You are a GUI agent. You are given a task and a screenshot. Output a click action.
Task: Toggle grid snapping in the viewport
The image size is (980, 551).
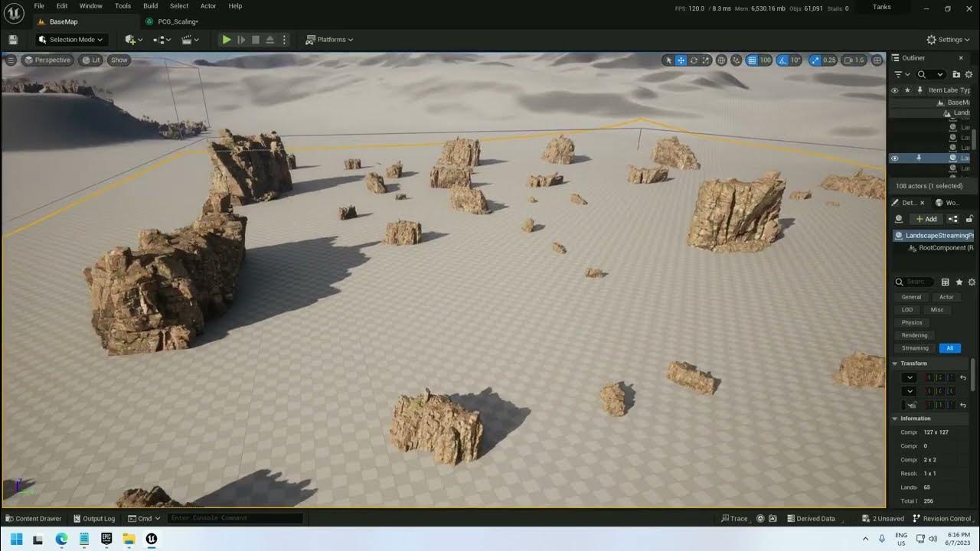click(x=752, y=60)
